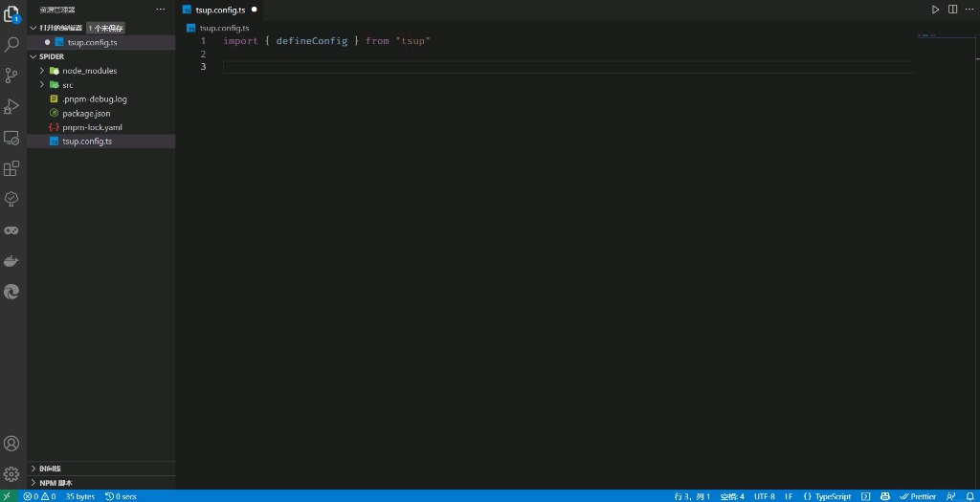This screenshot has height=502, width=980.
Task: Open the Search view in activity bar
Action: (11, 44)
